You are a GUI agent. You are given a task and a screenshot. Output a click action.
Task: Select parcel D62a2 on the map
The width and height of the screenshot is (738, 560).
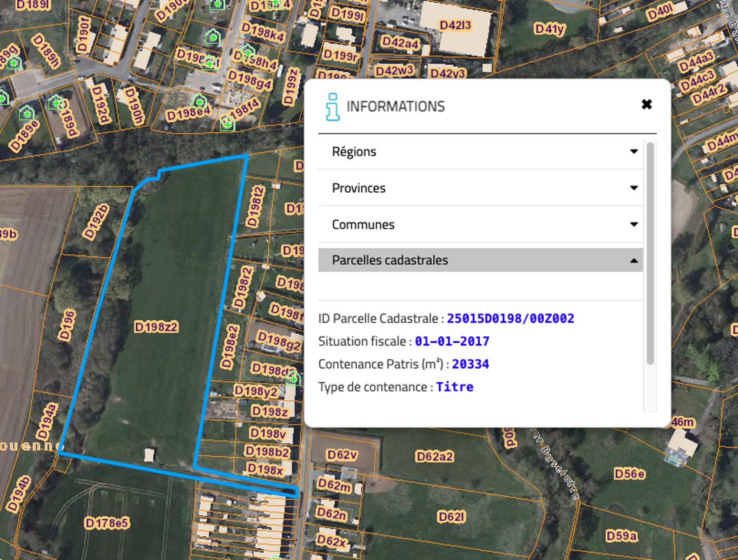coord(434,456)
